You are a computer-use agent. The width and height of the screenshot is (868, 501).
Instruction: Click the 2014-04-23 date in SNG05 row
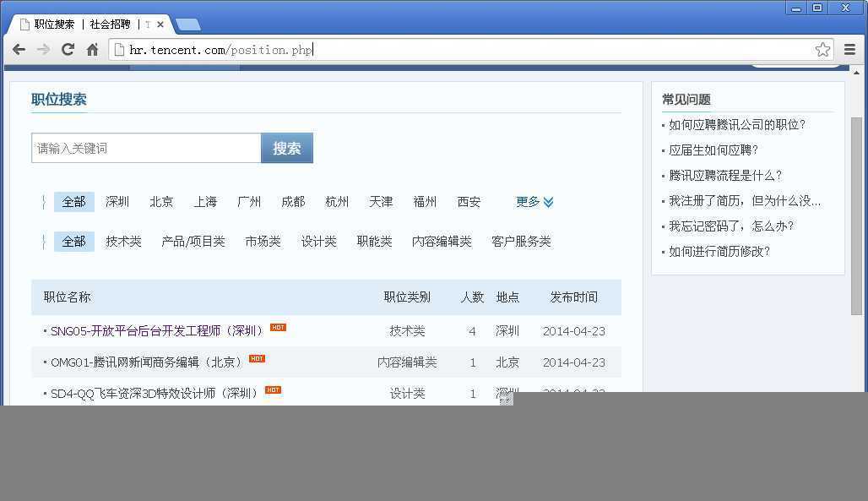coord(573,331)
